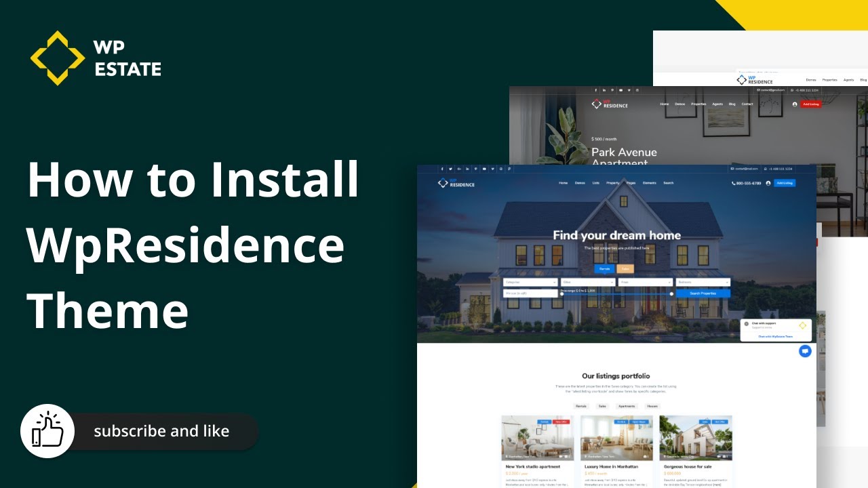Open New York studio apartment thumbnail
Screen dimensions: 868x488
538,438
